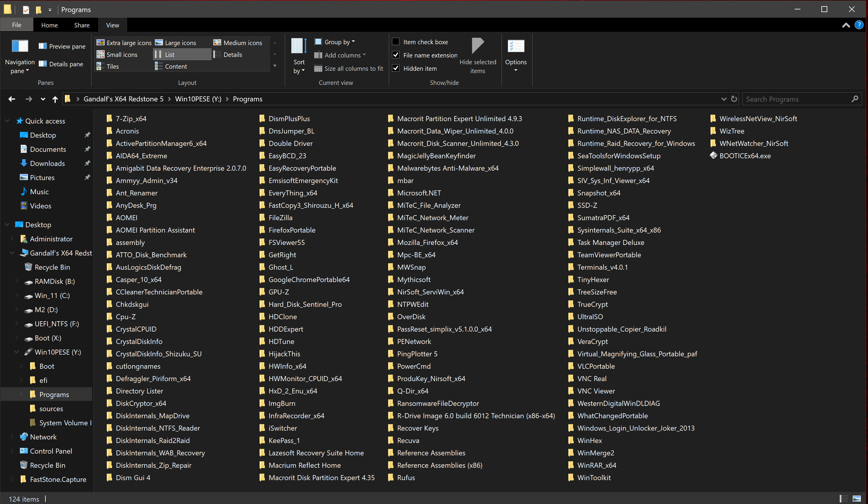This screenshot has width=868, height=504.
Task: Switch layout to Large icons
Action: (x=176, y=43)
